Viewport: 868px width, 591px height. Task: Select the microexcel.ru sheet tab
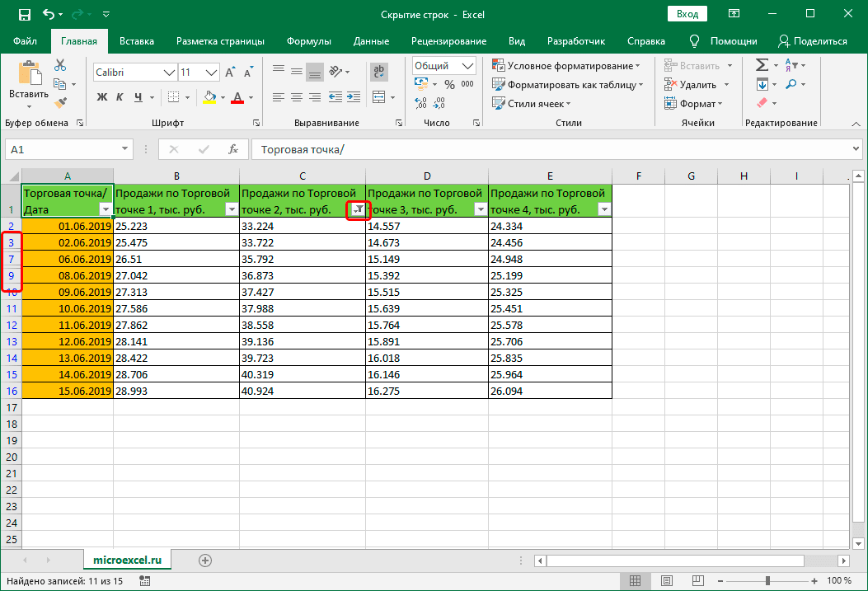[127, 559]
